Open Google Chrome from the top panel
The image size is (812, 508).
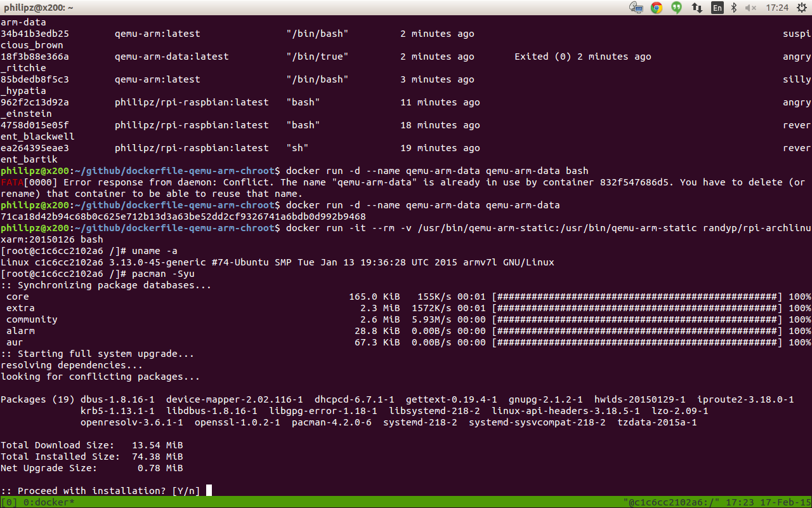point(655,8)
